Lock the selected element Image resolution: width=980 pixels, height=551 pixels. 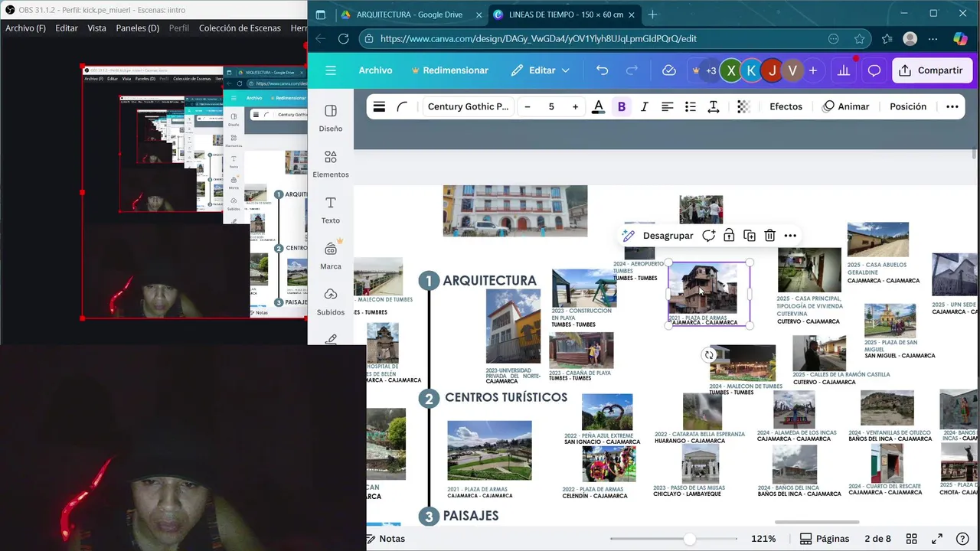[729, 236]
